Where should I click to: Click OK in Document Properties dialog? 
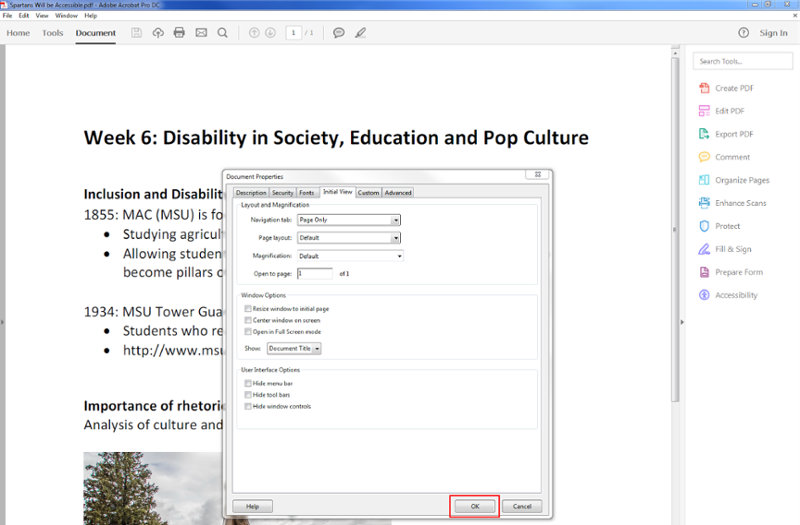click(474, 506)
